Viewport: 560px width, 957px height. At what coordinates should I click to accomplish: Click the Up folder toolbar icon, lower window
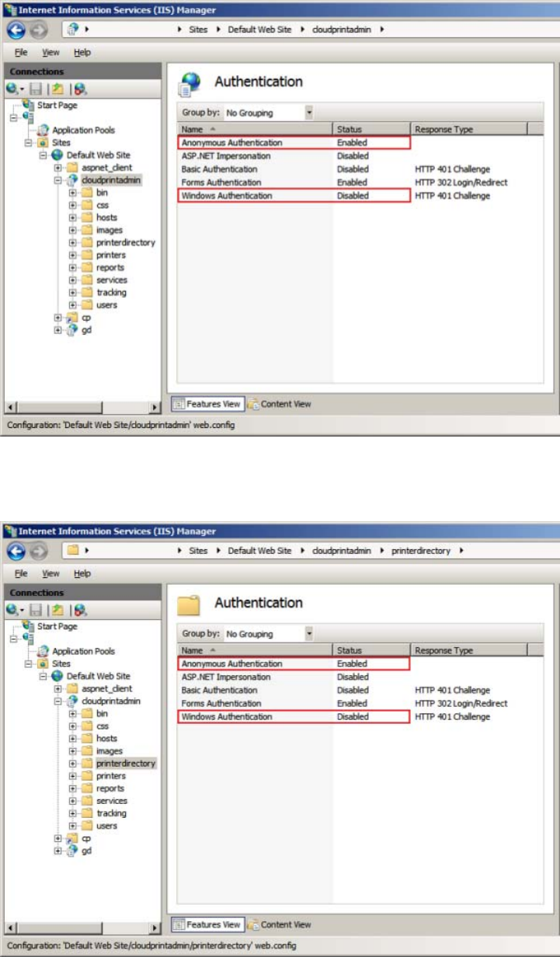57,611
